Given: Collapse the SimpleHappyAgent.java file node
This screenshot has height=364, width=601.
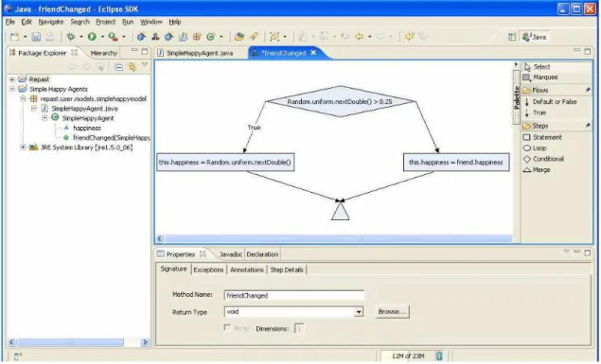Looking at the screenshot, I should tap(34, 109).
